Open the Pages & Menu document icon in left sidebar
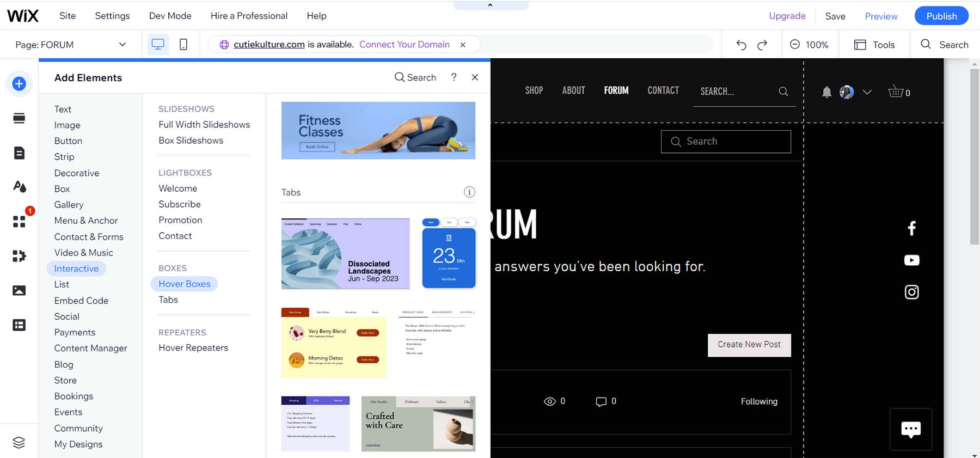 pos(19,153)
